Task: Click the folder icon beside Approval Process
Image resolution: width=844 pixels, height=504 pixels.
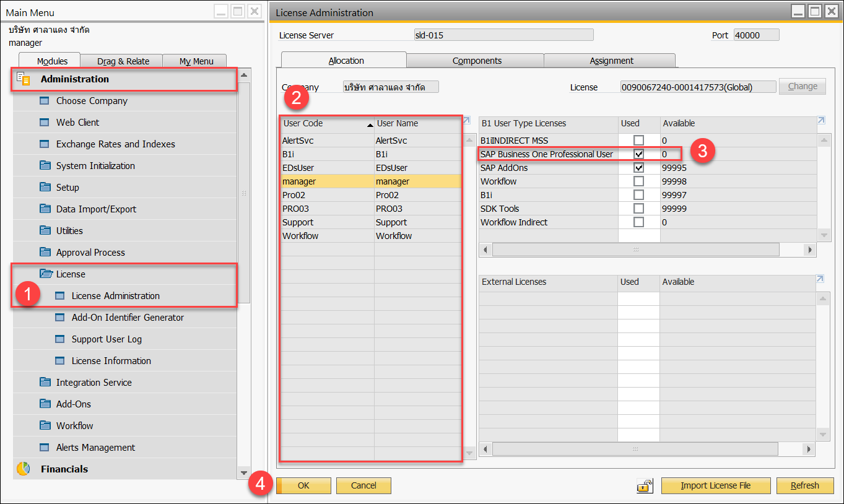Action: (45, 252)
